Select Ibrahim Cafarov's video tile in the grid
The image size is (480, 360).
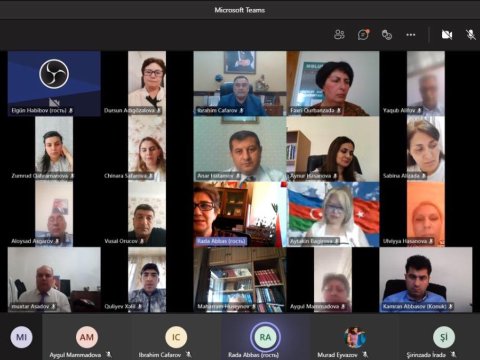click(240, 83)
